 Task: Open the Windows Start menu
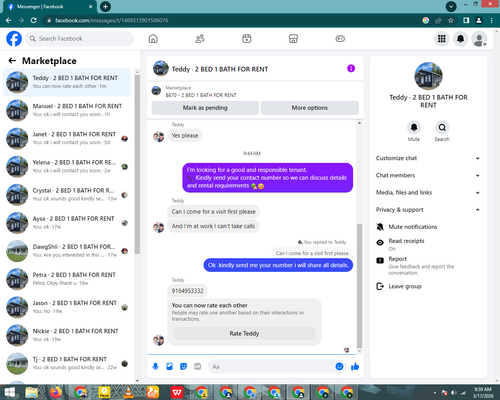9,392
